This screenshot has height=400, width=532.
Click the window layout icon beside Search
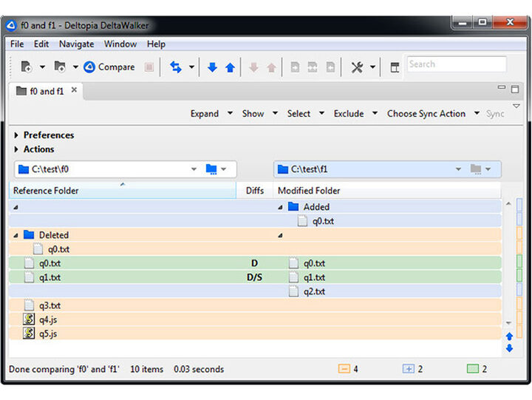(395, 67)
